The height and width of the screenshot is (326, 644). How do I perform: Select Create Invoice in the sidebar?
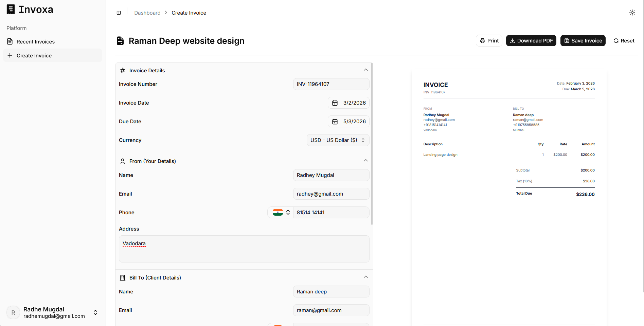tap(34, 56)
